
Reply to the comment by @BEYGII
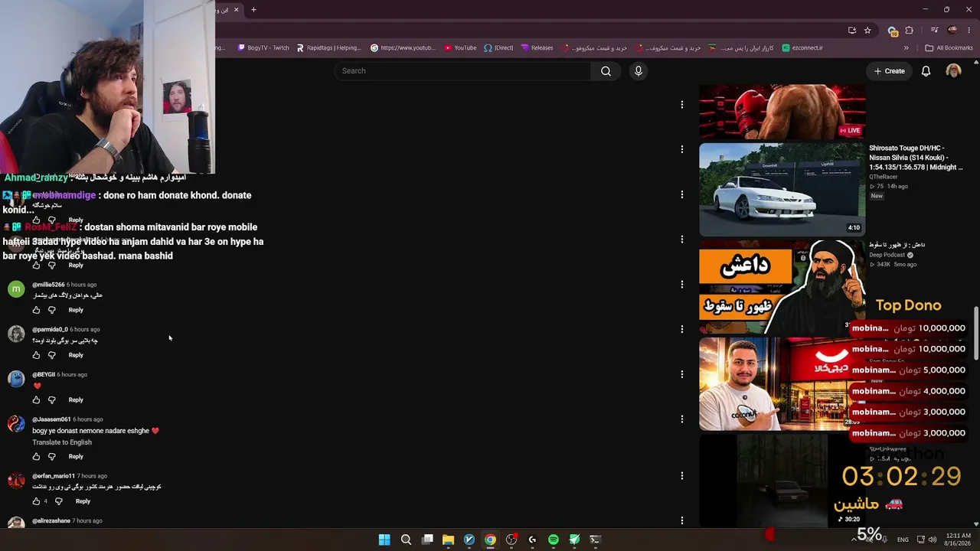pyautogui.click(x=76, y=399)
